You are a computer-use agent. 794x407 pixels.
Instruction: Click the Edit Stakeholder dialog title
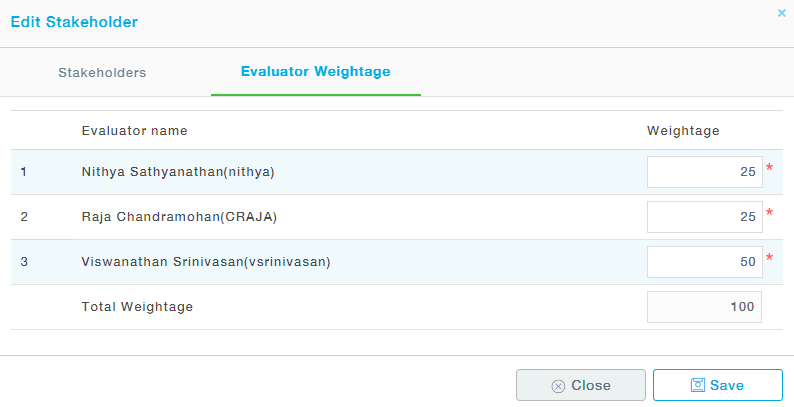(74, 21)
